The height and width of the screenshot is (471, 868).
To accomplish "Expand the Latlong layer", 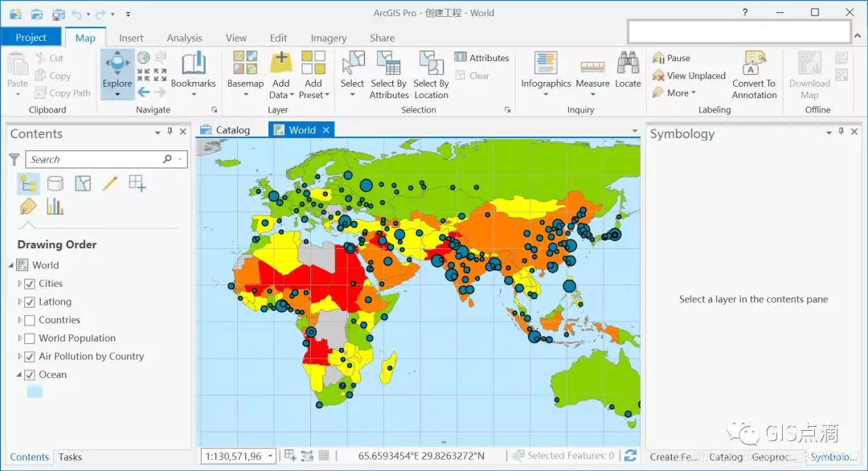I will pyautogui.click(x=20, y=301).
